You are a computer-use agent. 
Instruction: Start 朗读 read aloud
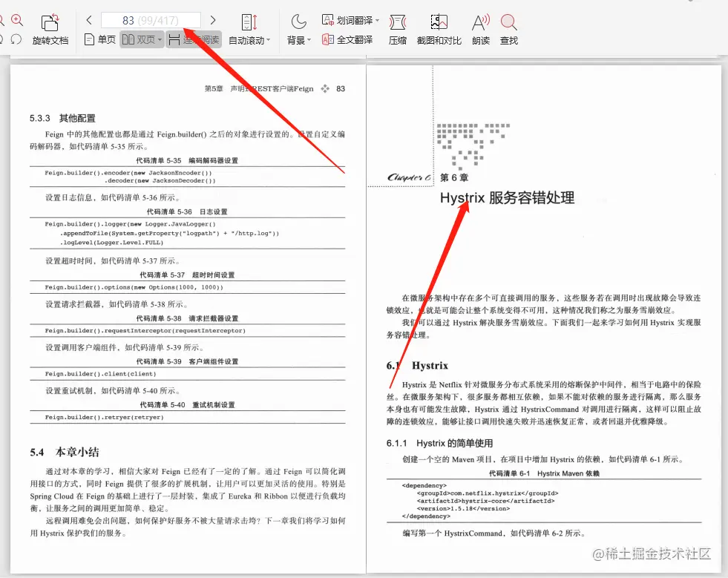coord(481,30)
